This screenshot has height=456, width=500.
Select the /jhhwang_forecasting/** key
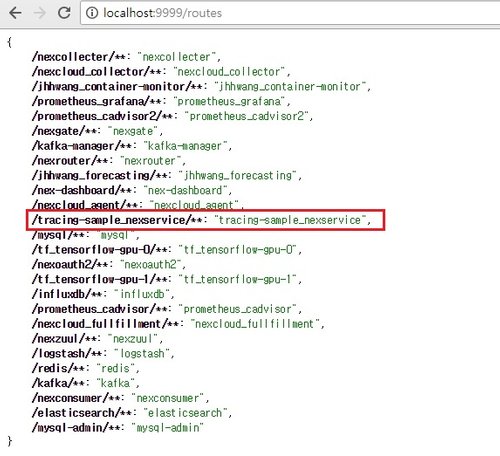coord(99,175)
